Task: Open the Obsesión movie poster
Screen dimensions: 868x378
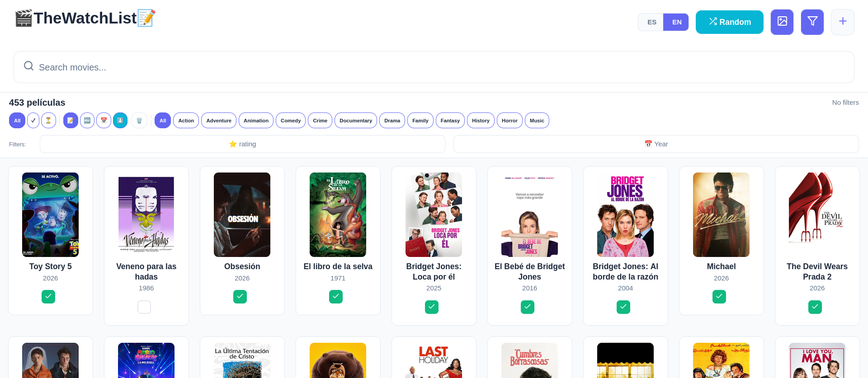Action: coord(242,215)
